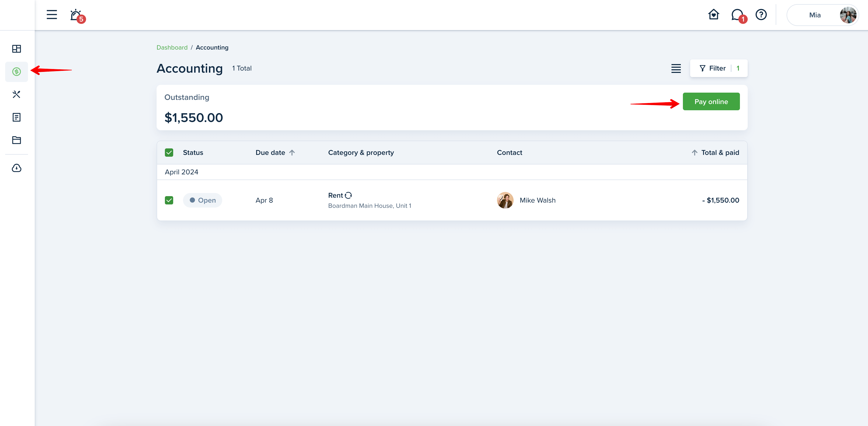Image resolution: width=868 pixels, height=426 pixels.
Task: Open the help question mark icon
Action: tap(761, 15)
